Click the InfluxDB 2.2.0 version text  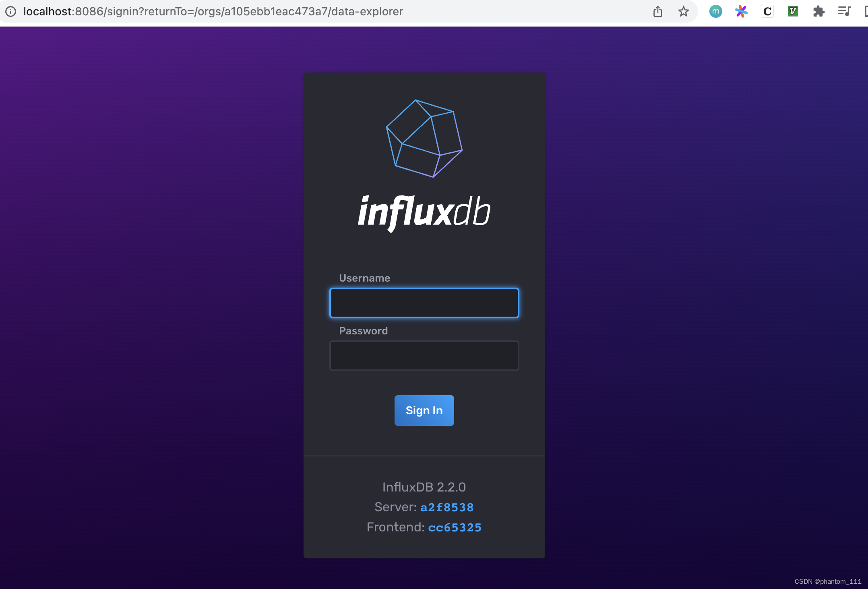[424, 487]
